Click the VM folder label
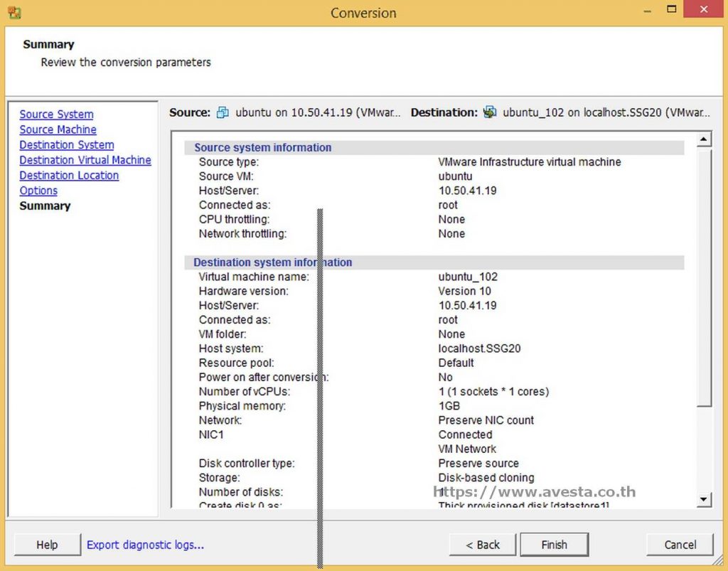 coord(223,334)
